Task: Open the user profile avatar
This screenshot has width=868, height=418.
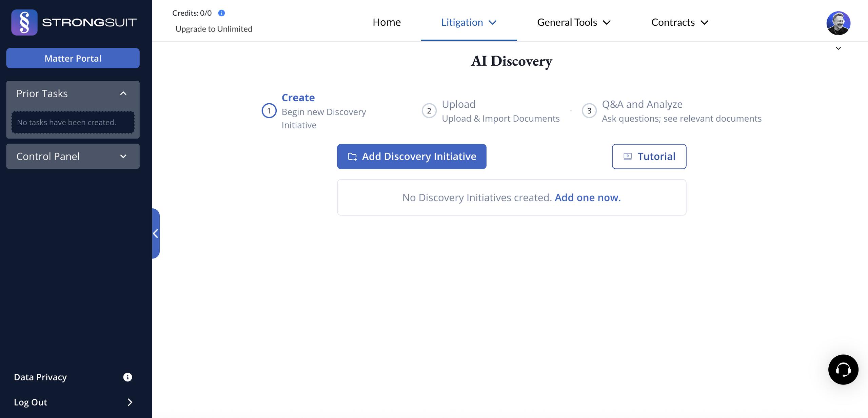Action: (838, 23)
